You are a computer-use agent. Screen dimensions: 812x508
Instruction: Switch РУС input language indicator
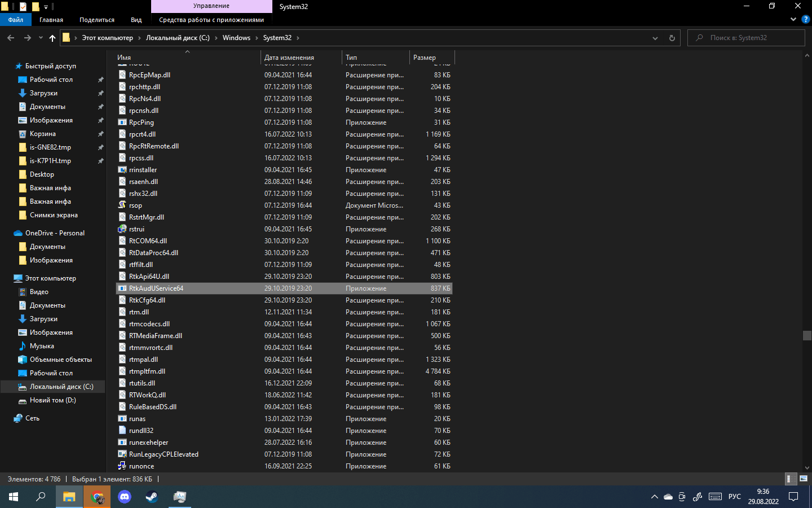pyautogui.click(x=734, y=497)
